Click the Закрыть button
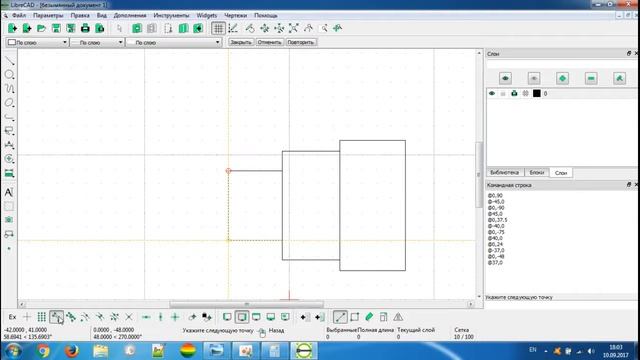The width and height of the screenshot is (640, 360). [241, 42]
